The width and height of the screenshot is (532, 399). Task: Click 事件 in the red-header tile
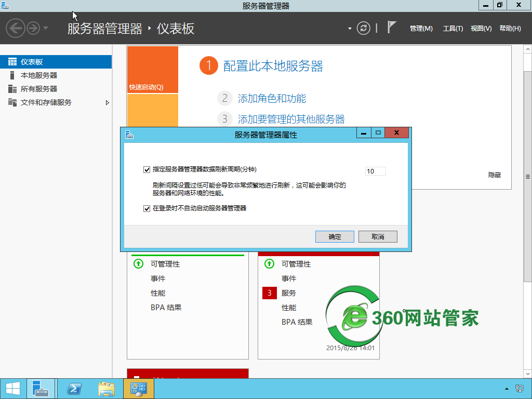(289, 278)
